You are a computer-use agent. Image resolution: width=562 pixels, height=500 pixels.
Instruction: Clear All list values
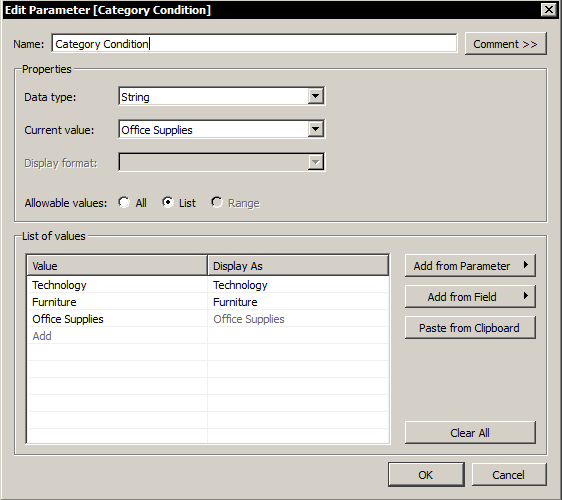(470, 433)
